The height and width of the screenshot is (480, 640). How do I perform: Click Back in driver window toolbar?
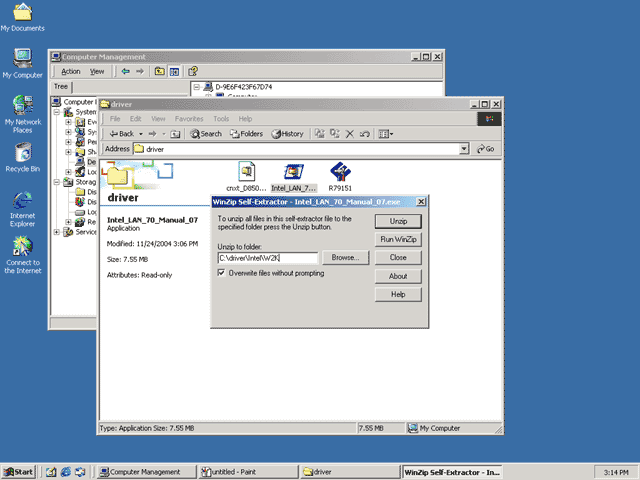tap(121, 134)
